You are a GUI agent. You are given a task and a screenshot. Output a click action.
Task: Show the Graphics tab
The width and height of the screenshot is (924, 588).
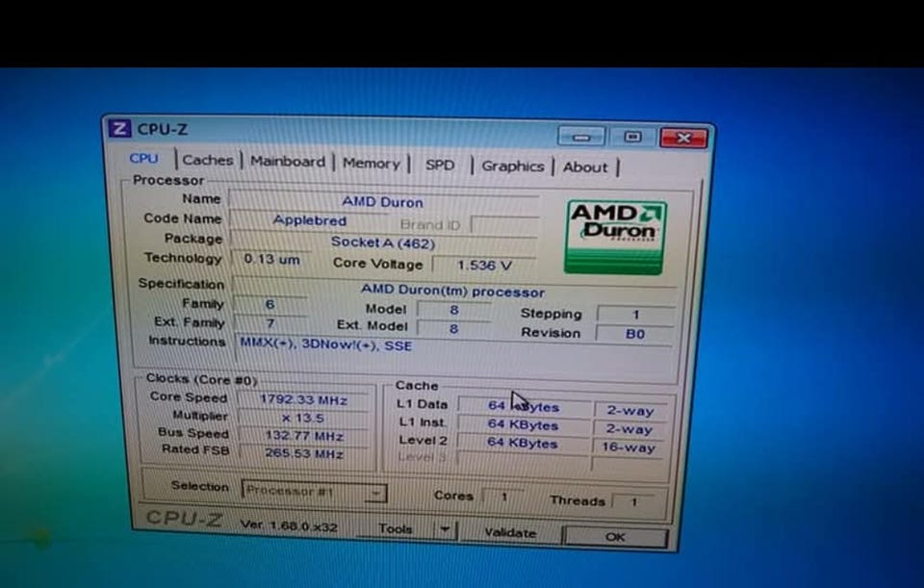(x=513, y=166)
